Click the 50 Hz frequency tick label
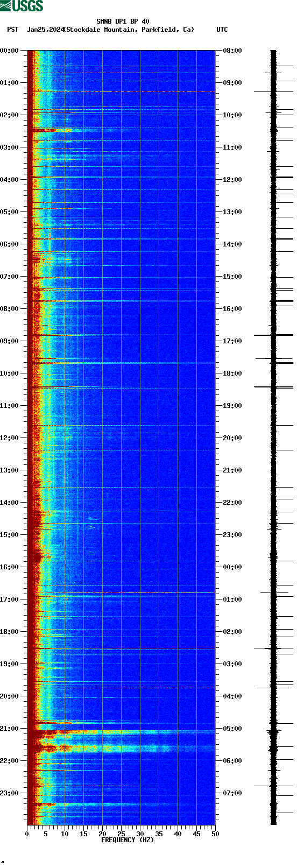The image size is (297, 868). [215, 834]
